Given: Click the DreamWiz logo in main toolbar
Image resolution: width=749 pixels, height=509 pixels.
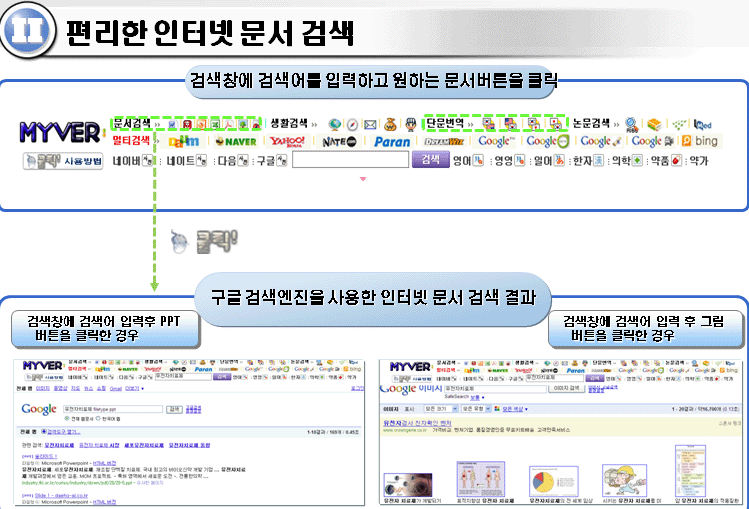Looking at the screenshot, I should click(444, 141).
